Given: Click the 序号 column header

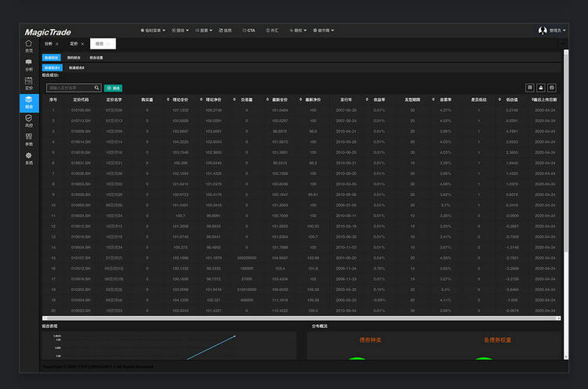Looking at the screenshot, I should (x=53, y=100).
